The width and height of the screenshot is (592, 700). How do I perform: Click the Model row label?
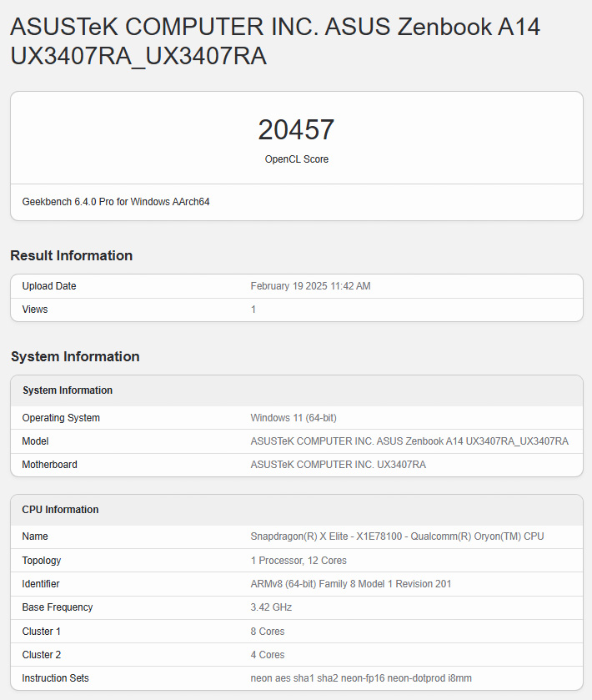pos(35,441)
